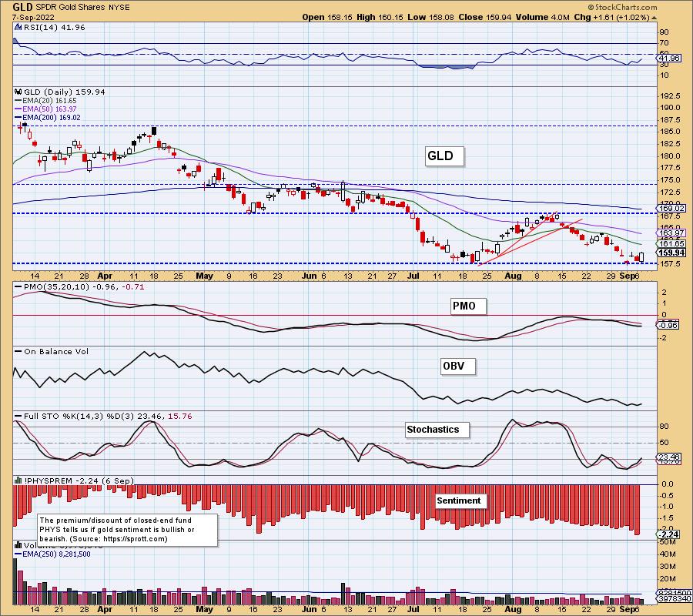Screen dimensions: 693x616
Task: Click the bar icon beside !PHYSPREM
Action: [18, 480]
